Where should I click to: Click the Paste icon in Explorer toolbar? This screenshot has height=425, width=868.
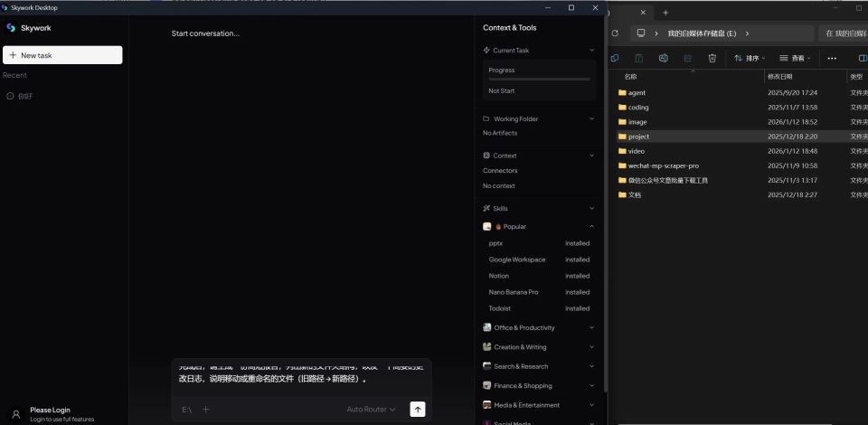[x=639, y=58]
